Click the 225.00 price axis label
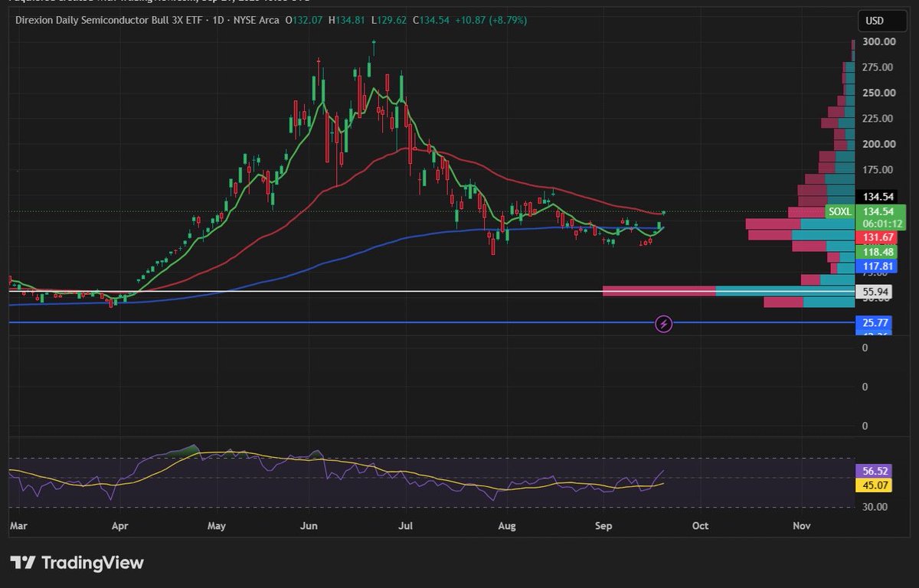Screen dimensions: 919x588 tap(877, 119)
